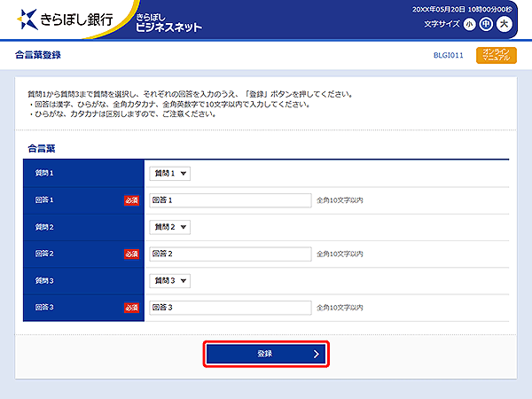The height and width of the screenshot is (399, 532).
Task: Click the 合言葉登録 page title
Action: coord(38,55)
